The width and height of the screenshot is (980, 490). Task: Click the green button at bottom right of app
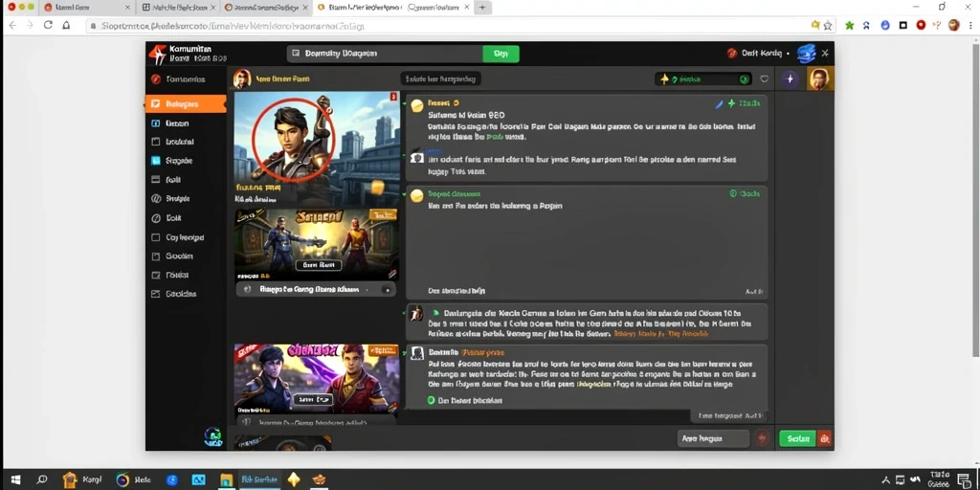click(797, 438)
